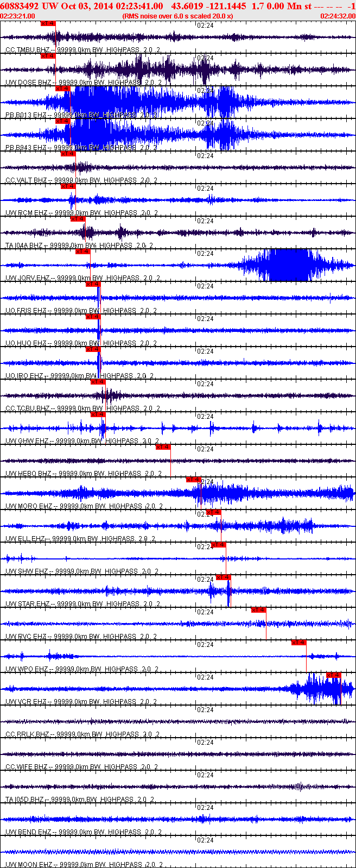Click the event ID 60883492 in header
Viewport: 356px width, 868px height.
tap(20, 6)
